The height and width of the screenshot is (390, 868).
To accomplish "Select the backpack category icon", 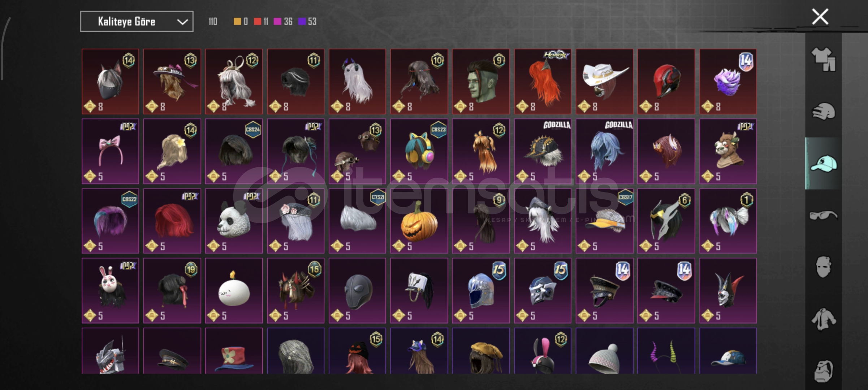I will (823, 371).
